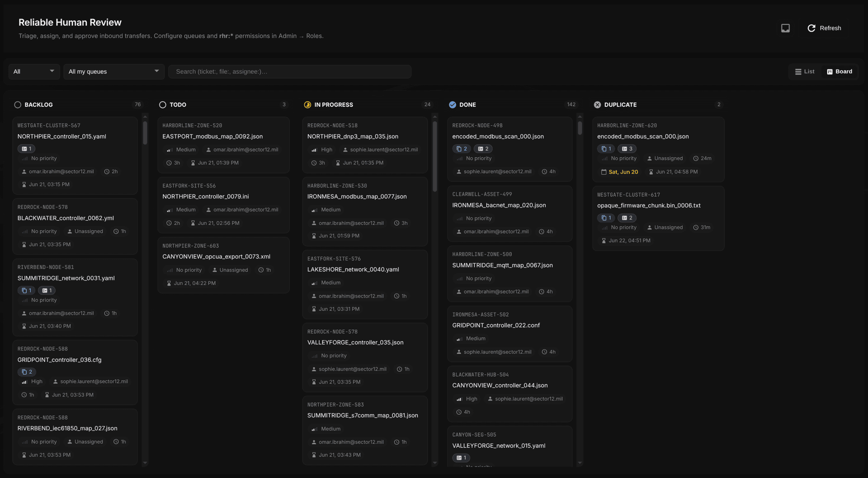The height and width of the screenshot is (478, 868).
Task: Click Unassigned on CANYONVIEW_opcua_export_0073.xml
Action: click(x=230, y=270)
